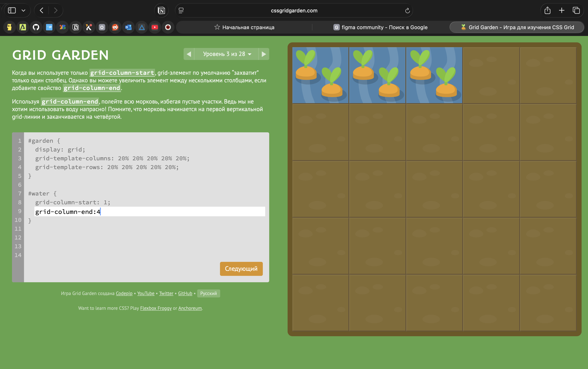Screen dimensions: 588x369
Task: Show tab overview icon
Action: pos(576,10)
